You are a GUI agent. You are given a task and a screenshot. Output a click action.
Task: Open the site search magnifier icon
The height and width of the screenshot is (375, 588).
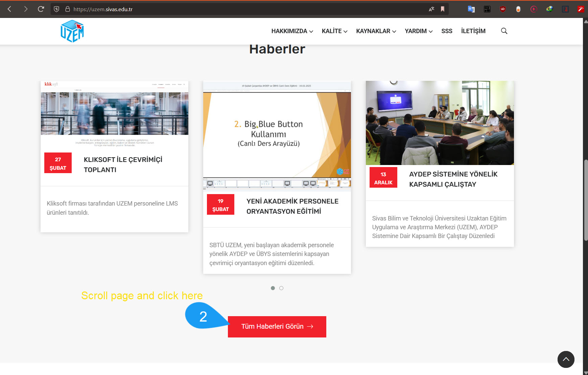point(504,31)
